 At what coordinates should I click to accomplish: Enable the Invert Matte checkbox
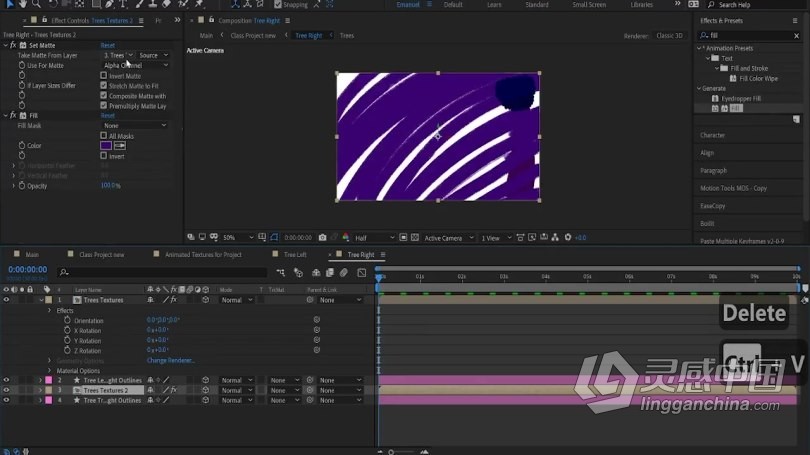click(x=103, y=75)
